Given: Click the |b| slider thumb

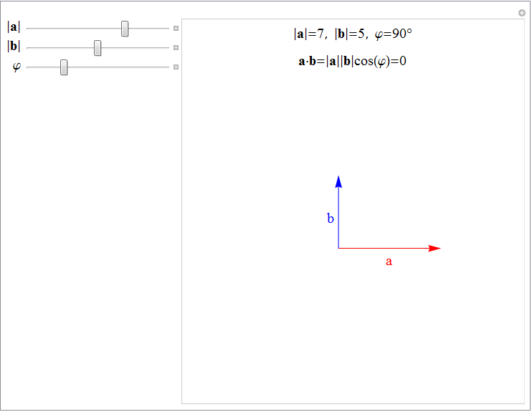Looking at the screenshot, I should point(98,48).
